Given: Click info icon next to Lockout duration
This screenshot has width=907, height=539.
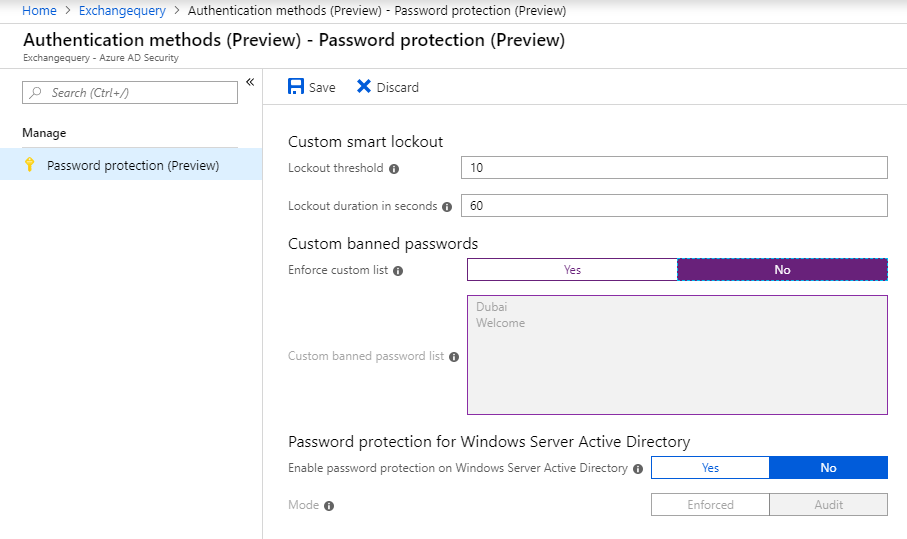Looking at the screenshot, I should (x=447, y=207).
